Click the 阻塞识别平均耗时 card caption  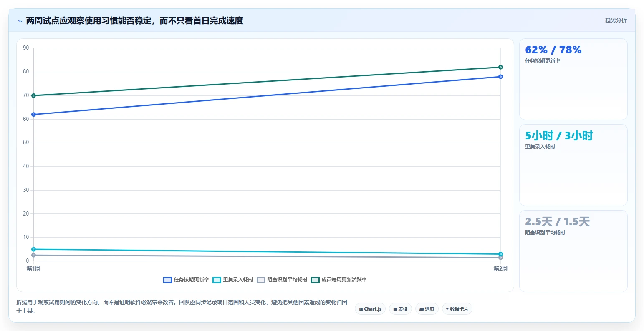coord(545,233)
